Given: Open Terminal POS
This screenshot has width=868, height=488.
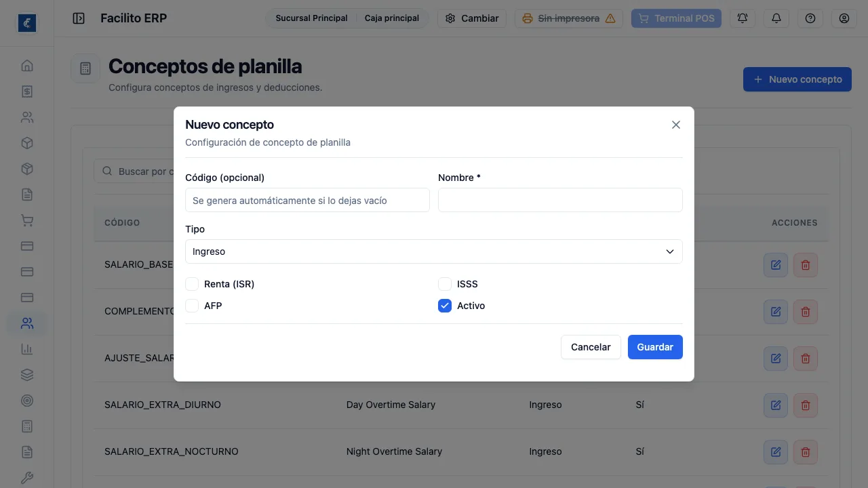Looking at the screenshot, I should [x=677, y=18].
